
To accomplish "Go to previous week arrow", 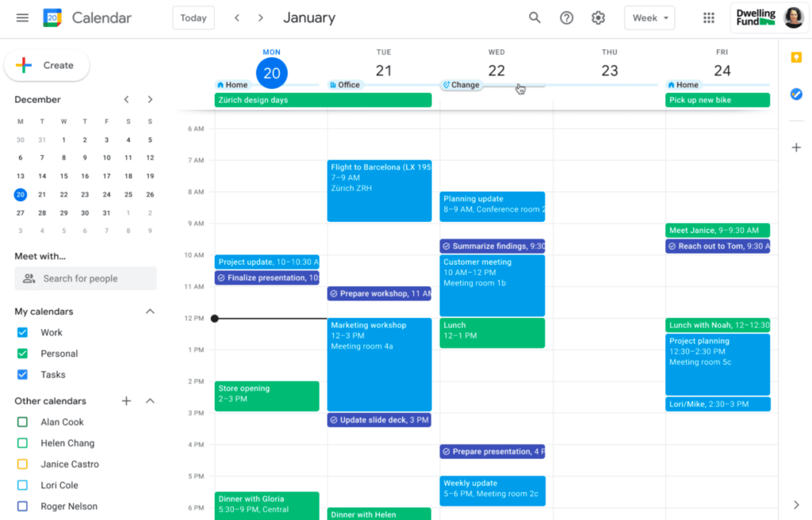I will tap(236, 17).
